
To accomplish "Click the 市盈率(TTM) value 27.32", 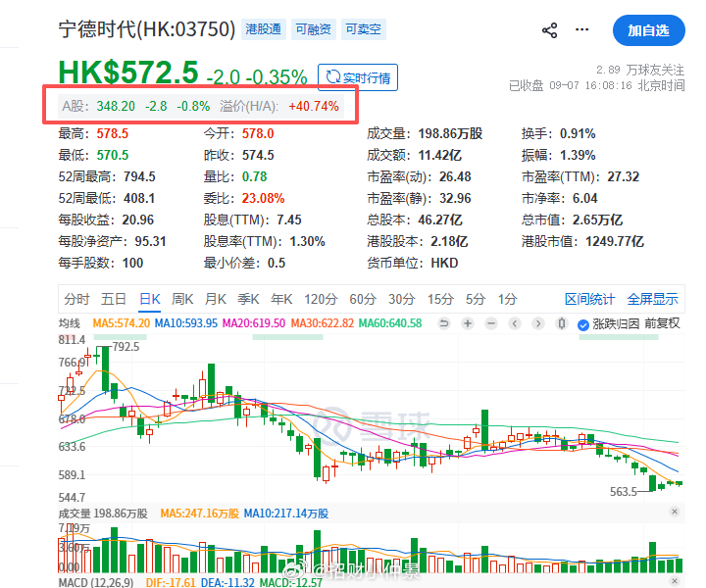I will [x=624, y=176].
